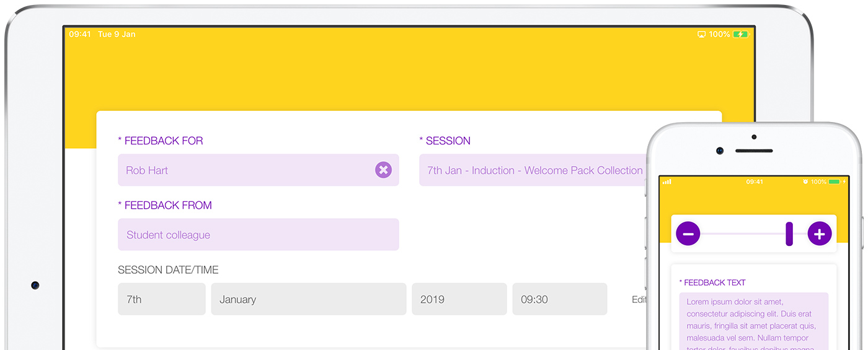This screenshot has height=350, width=868.
Task: Click the Edit link beside session time
Action: (639, 299)
